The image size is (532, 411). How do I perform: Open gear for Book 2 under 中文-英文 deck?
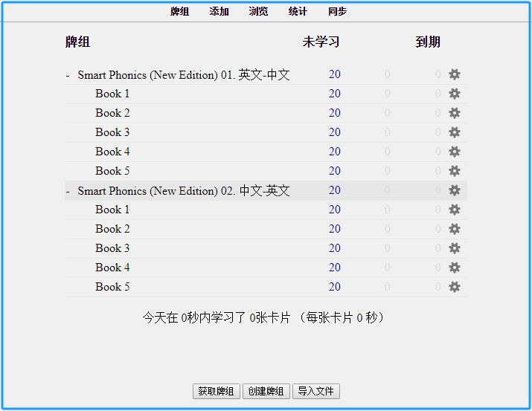click(x=455, y=229)
